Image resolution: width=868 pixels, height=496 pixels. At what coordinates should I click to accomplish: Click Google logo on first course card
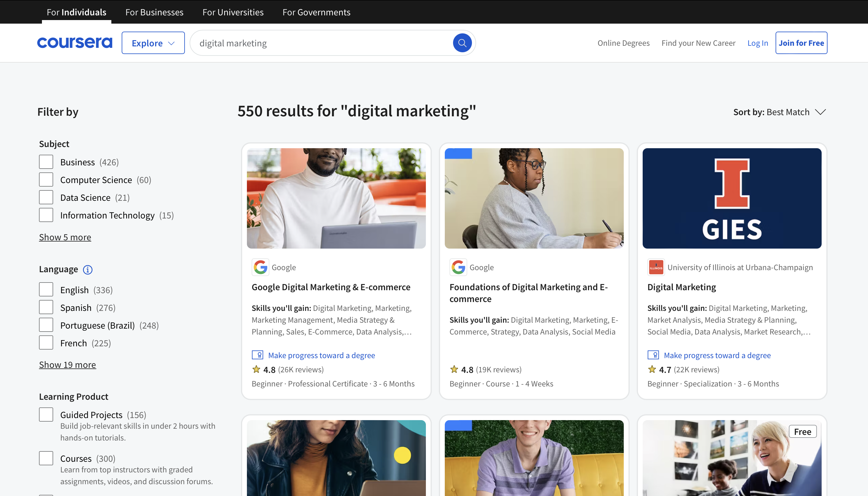pos(260,267)
